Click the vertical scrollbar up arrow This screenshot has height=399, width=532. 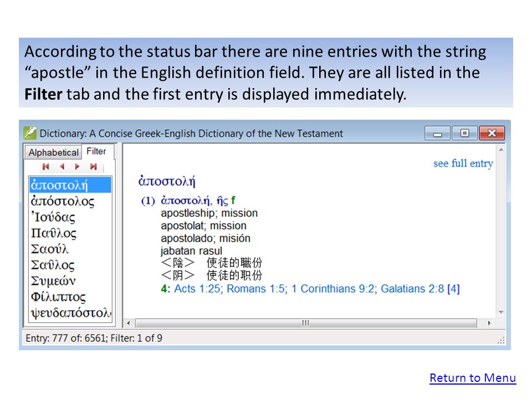click(x=501, y=150)
